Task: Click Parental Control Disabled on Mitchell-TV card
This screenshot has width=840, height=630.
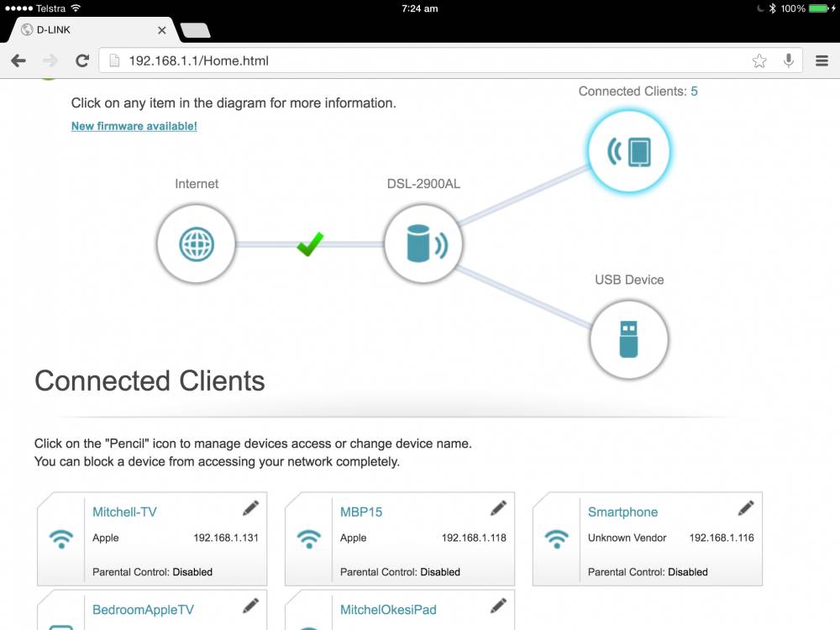Action: [x=152, y=571]
